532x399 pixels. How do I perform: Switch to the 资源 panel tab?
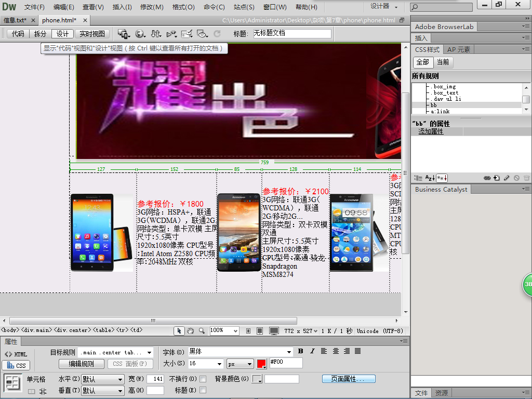point(442,393)
